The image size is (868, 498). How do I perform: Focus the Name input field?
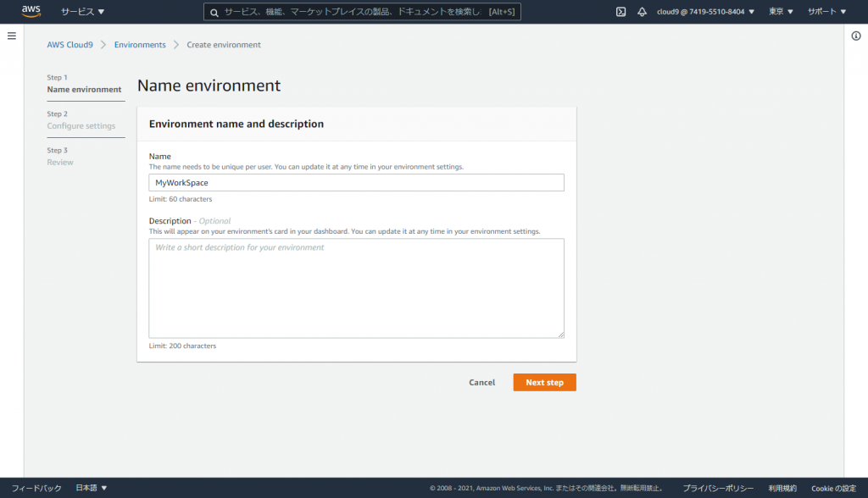pyautogui.click(x=357, y=183)
